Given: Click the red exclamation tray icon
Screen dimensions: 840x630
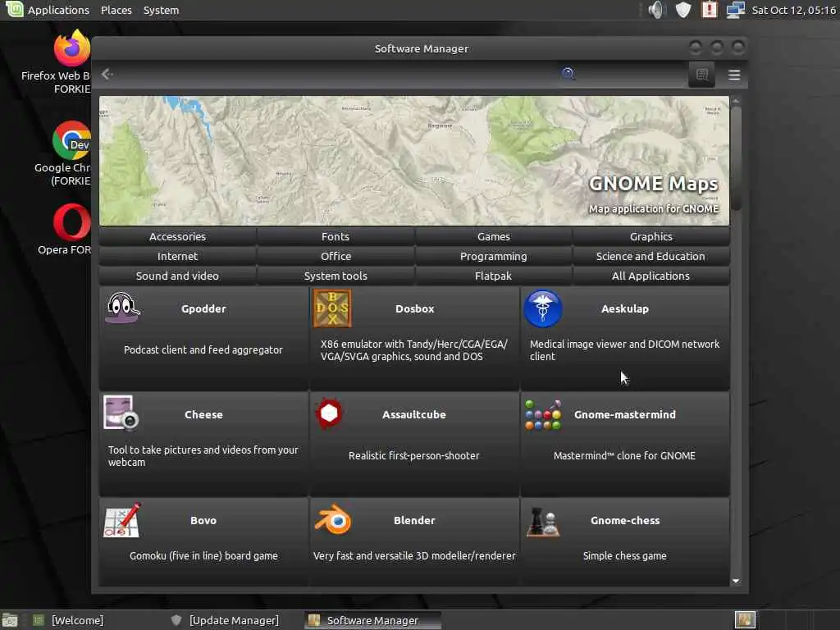Looking at the screenshot, I should coord(710,10).
